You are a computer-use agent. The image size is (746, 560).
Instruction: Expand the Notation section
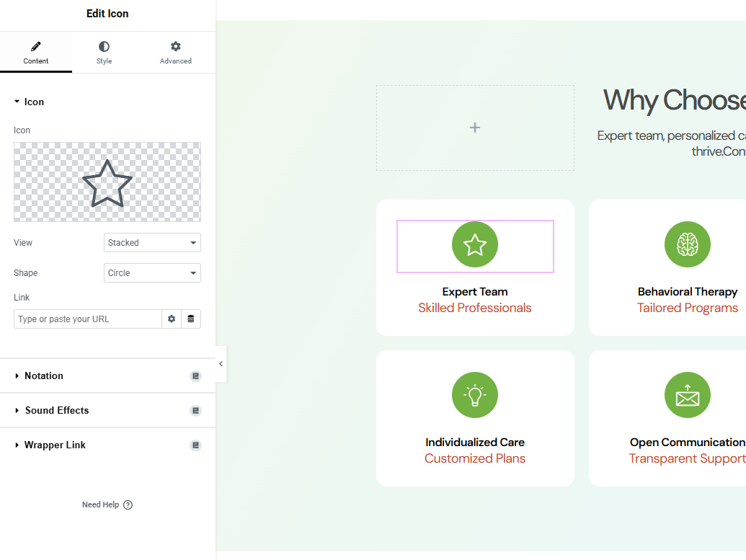[44, 376]
